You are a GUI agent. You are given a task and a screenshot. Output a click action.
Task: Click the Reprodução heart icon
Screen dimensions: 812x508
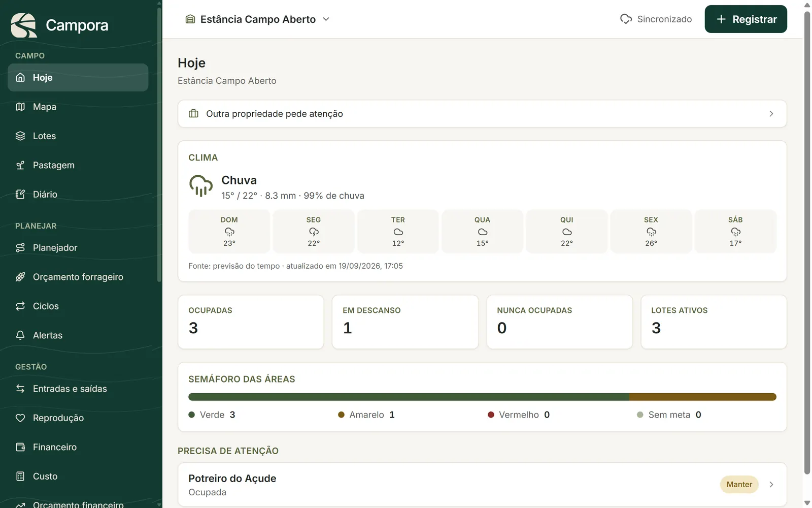[x=20, y=418]
